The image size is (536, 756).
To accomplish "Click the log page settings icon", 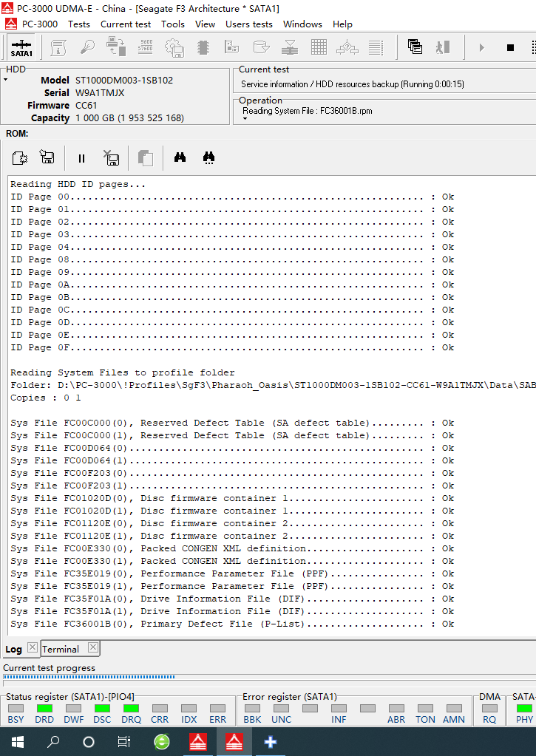I will (19, 157).
